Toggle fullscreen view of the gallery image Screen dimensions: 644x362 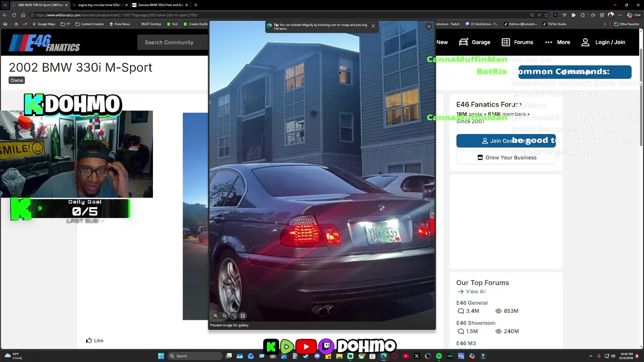click(x=243, y=316)
